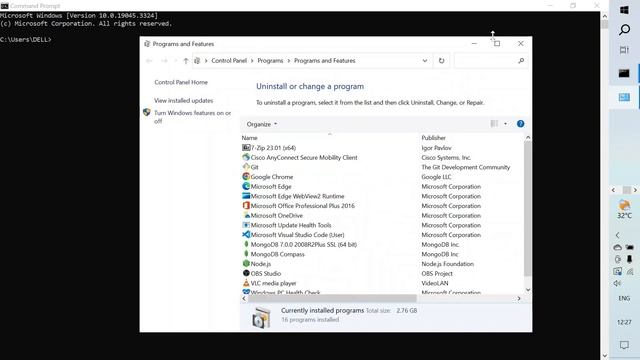
Task: Show hidden tray icons chevron
Action: pyautogui.click(x=618, y=235)
